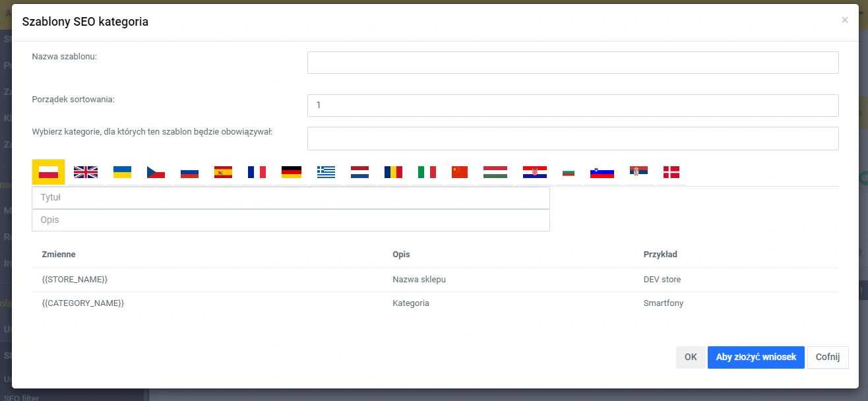Open the Spanish flag language tab
The image size is (868, 401).
click(223, 172)
